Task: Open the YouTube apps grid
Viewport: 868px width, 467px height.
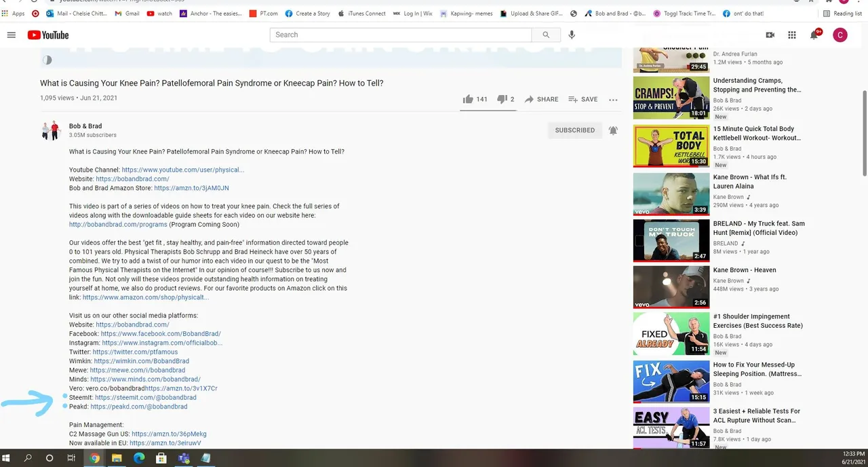Action: click(x=791, y=35)
